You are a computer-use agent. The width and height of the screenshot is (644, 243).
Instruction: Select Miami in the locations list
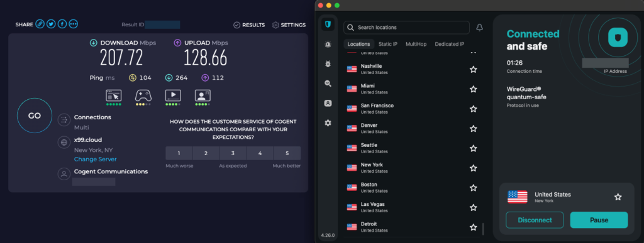(411, 89)
